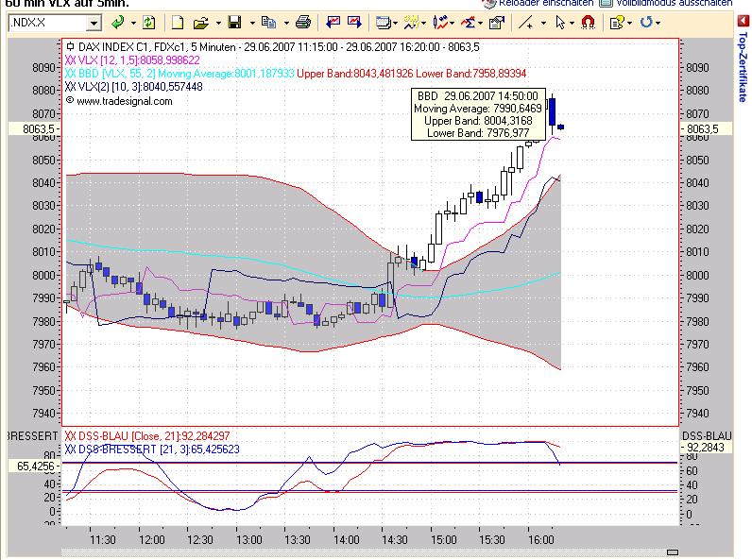Viewport: 752px width, 560px height.
Task: Click the reloader icon next to Reloader einschalten
Action: [489, 4]
